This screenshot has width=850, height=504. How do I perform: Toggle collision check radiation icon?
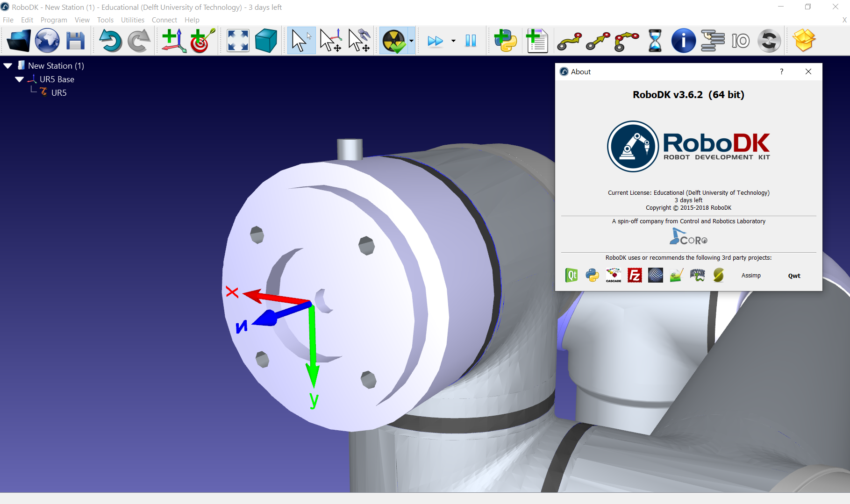coord(394,41)
